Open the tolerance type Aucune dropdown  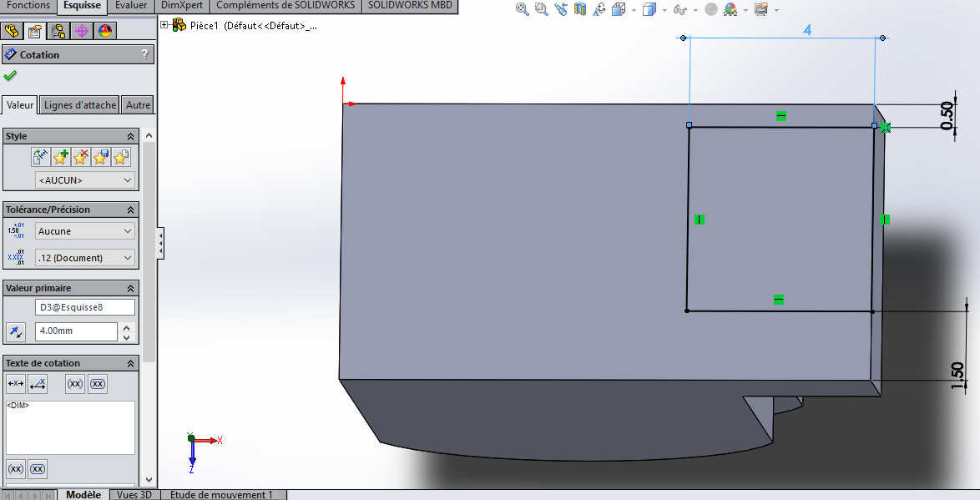pyautogui.click(x=85, y=231)
